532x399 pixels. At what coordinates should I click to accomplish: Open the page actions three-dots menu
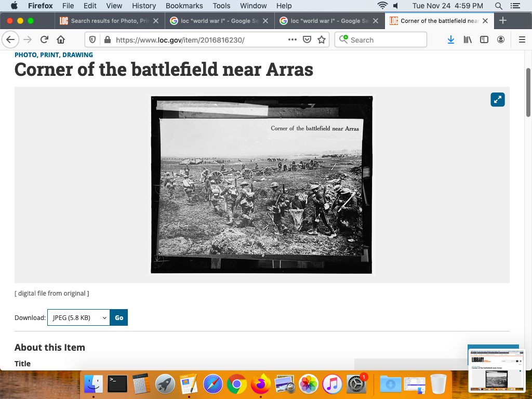click(x=292, y=40)
